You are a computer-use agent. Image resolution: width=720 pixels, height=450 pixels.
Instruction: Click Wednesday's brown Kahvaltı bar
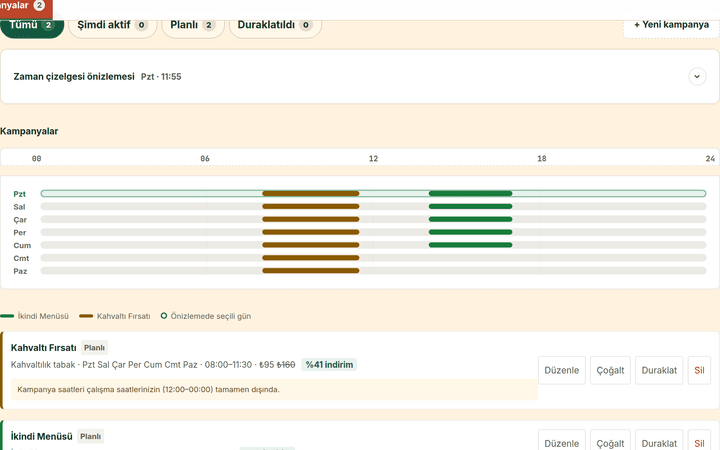click(x=310, y=219)
